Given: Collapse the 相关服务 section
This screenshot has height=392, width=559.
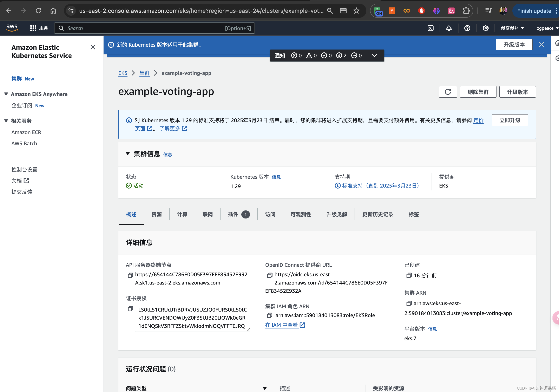Looking at the screenshot, I should 6,121.
